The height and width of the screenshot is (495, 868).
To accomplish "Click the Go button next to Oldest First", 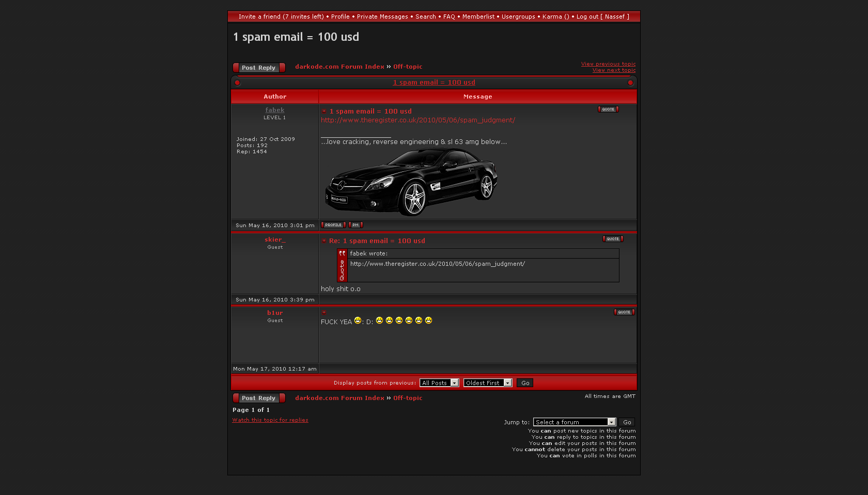I will coord(525,383).
